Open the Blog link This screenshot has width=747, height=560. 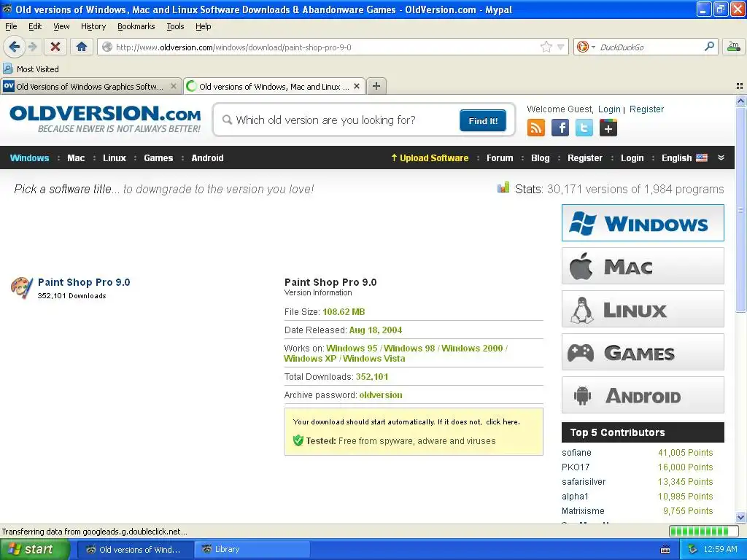tap(541, 158)
